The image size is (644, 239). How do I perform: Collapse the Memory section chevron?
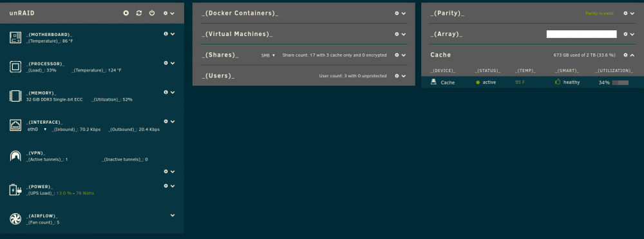[x=173, y=92]
